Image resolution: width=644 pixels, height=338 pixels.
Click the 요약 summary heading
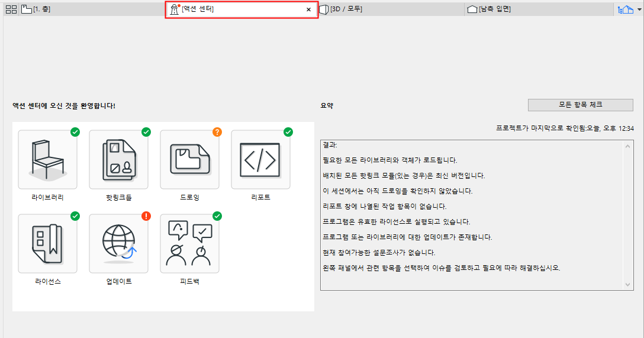tap(327, 105)
